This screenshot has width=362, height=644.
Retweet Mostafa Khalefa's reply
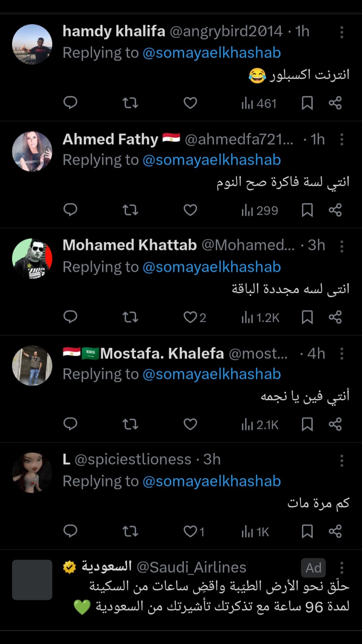pos(130,424)
